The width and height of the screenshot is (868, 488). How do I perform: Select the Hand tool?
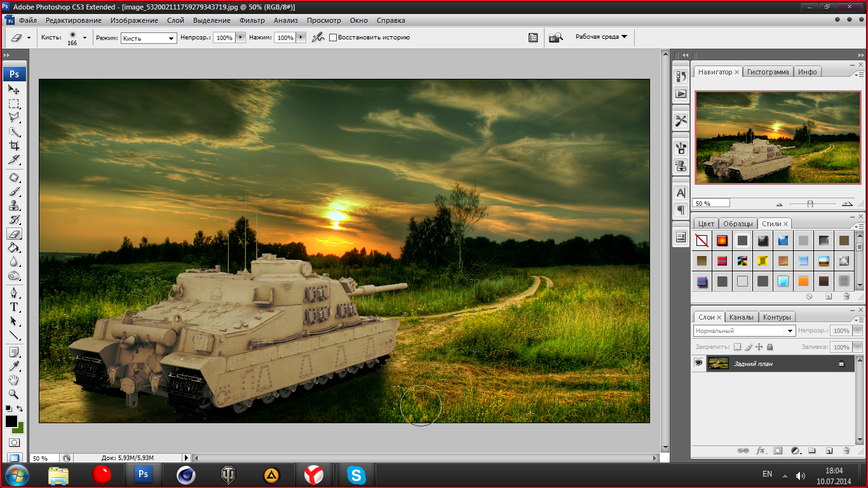(14, 380)
